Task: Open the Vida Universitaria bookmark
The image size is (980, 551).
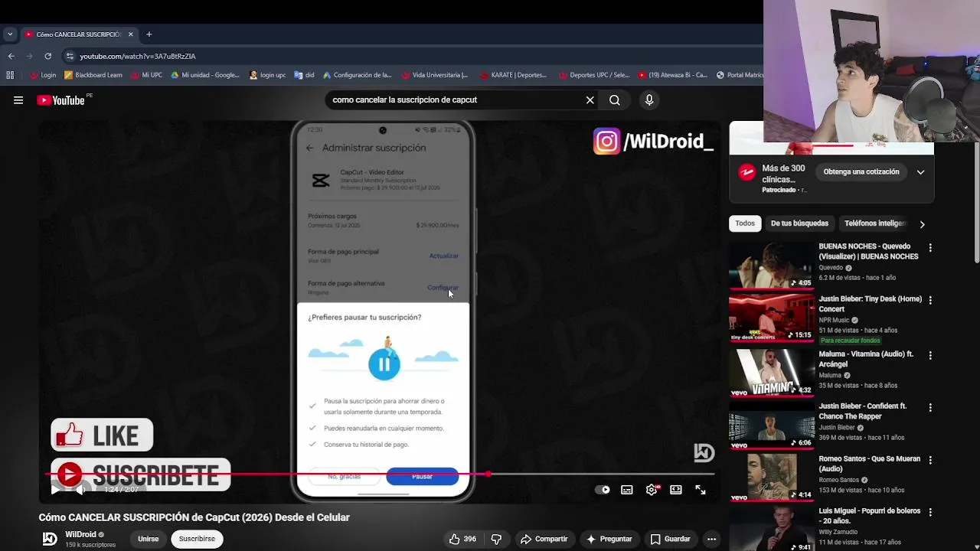Action: 434,75
